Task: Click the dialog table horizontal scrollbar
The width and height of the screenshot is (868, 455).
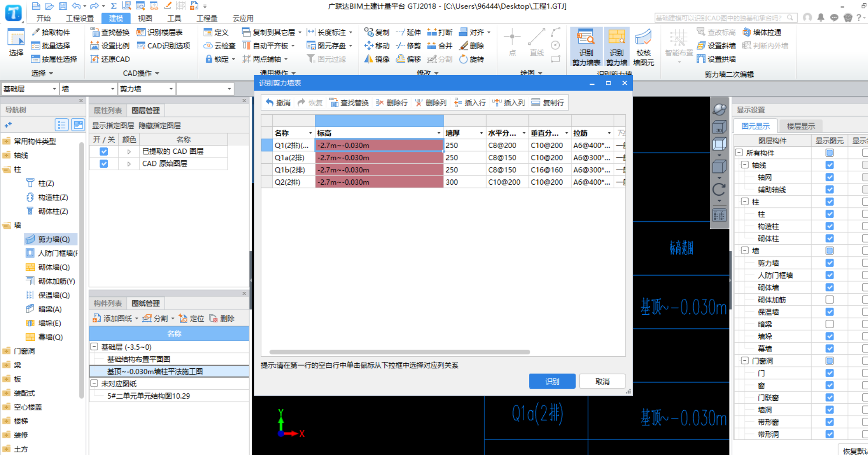Action: coord(400,352)
